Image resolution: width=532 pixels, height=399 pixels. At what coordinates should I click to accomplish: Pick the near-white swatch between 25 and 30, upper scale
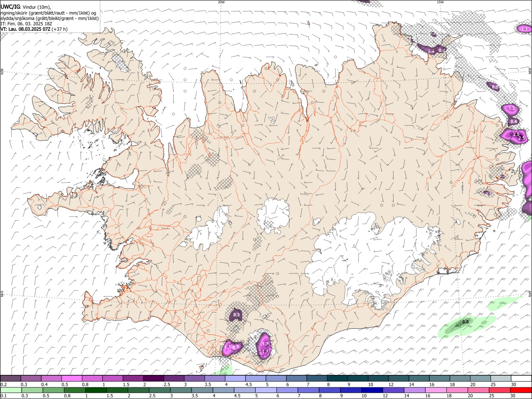(500, 379)
